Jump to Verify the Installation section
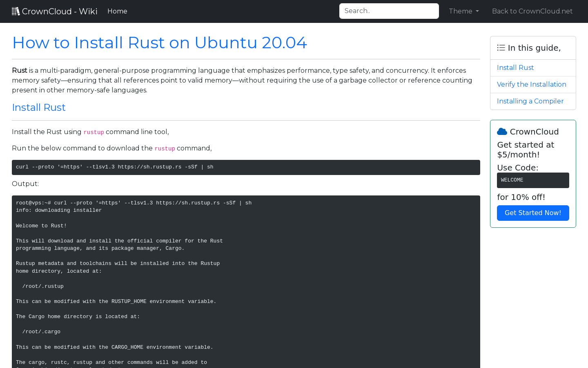The image size is (588, 368). [x=532, y=85]
